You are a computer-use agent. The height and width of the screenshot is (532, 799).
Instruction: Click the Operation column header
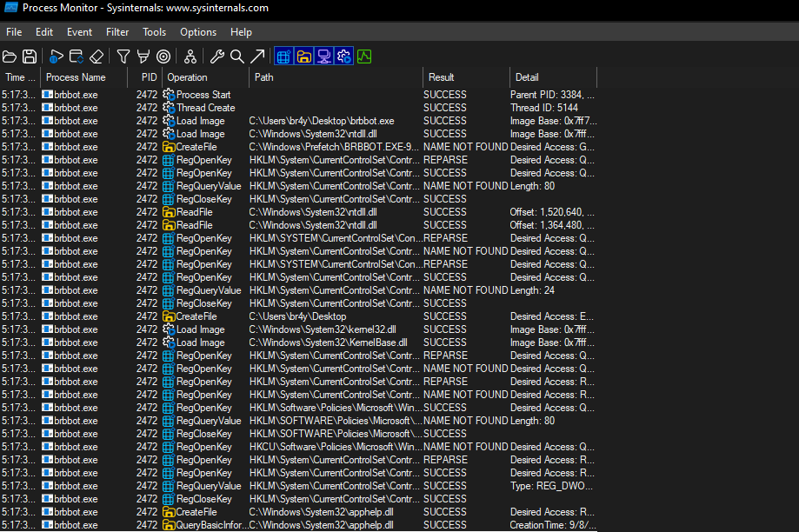(206, 77)
